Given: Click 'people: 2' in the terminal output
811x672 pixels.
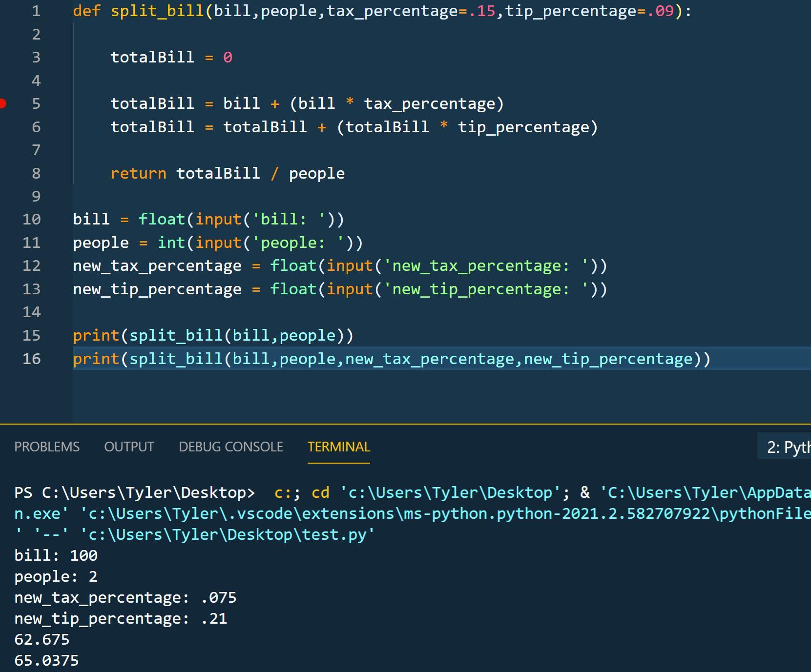Looking at the screenshot, I should pyautogui.click(x=56, y=576).
